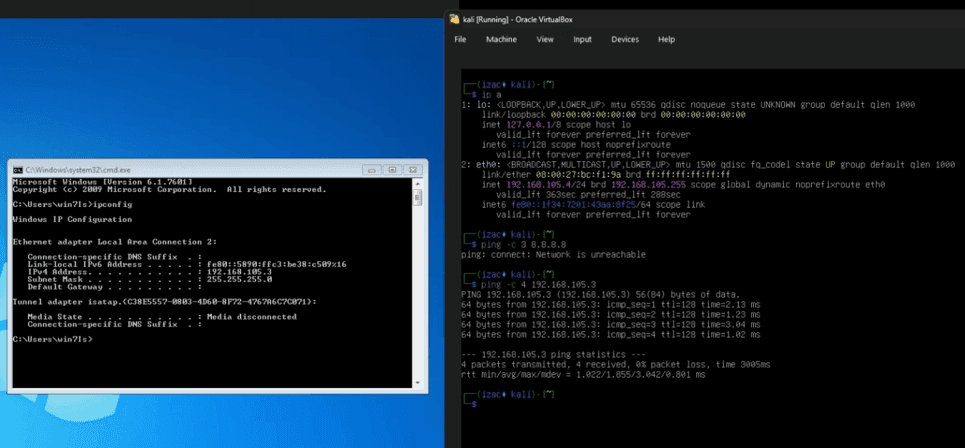
Task: Click the 'ipconfig' command in cmd
Action: click(x=113, y=204)
